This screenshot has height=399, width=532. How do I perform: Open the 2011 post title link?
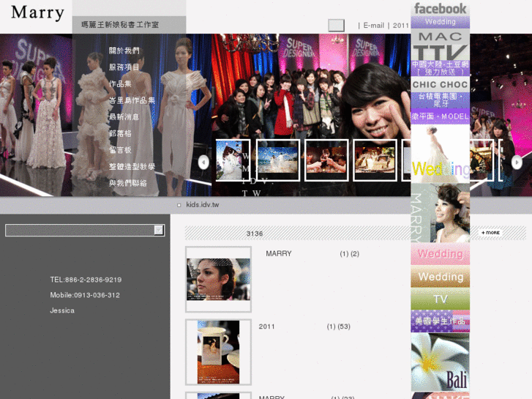[x=266, y=327]
